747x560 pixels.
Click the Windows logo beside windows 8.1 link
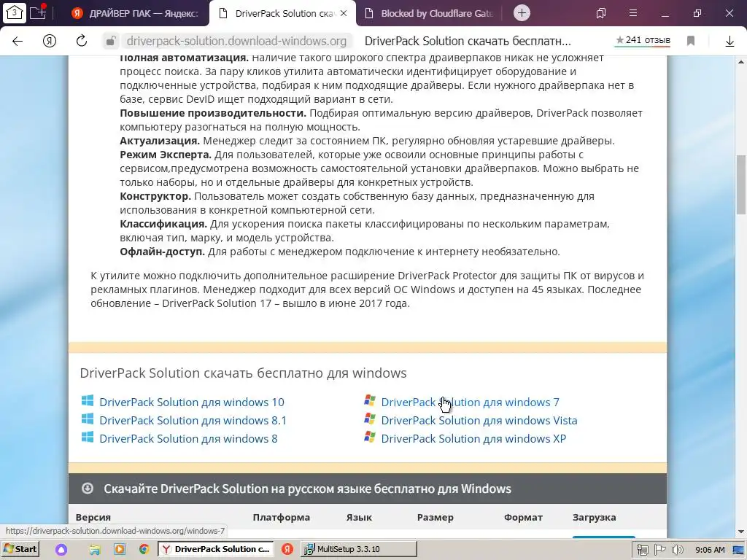(88, 419)
